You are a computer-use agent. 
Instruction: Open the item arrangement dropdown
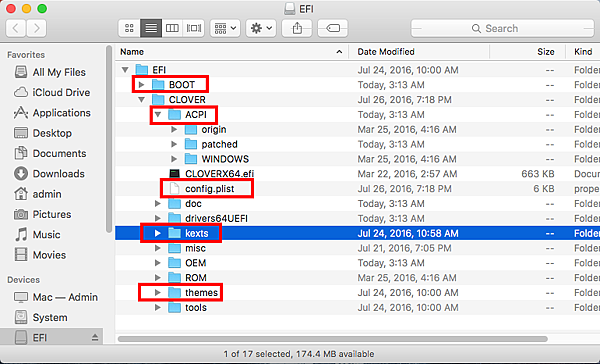pos(225,28)
